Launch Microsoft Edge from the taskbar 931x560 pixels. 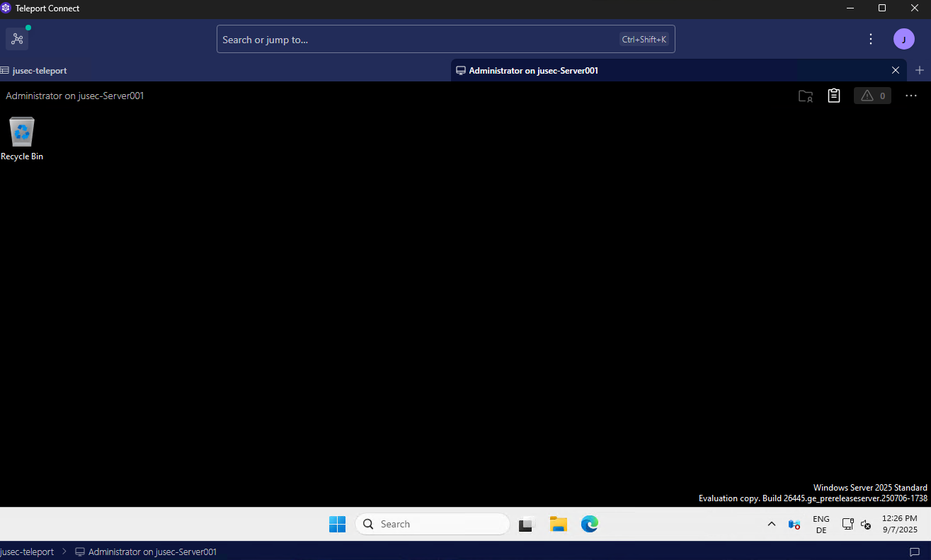pyautogui.click(x=590, y=524)
